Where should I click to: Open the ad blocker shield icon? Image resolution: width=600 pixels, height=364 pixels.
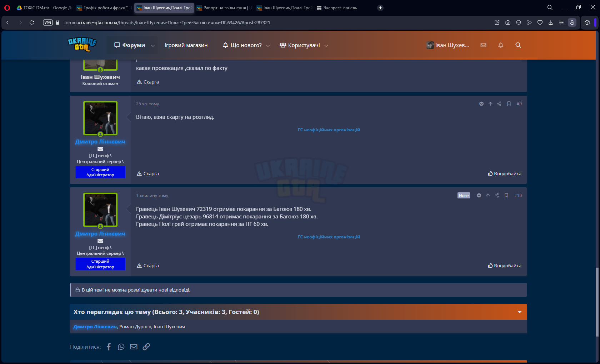(519, 22)
